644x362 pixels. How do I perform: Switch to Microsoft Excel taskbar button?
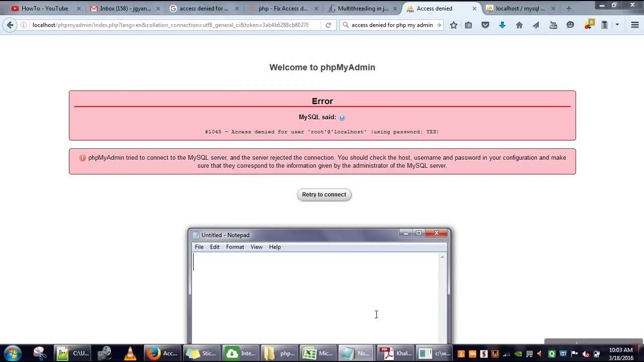click(317, 353)
